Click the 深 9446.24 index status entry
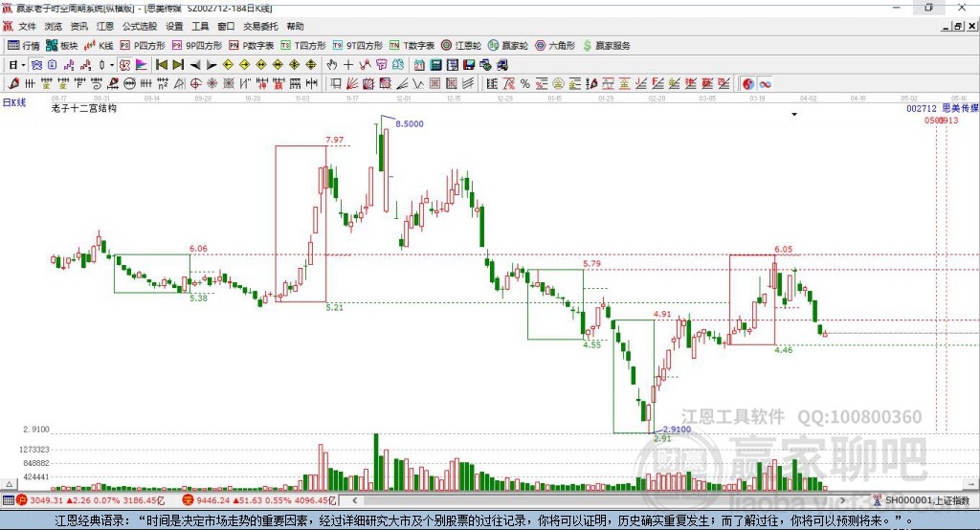The height and width of the screenshot is (530, 980). 258,500
